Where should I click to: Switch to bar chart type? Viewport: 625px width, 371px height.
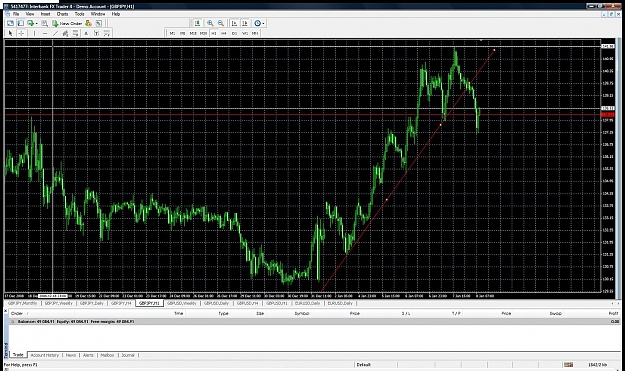point(197,24)
